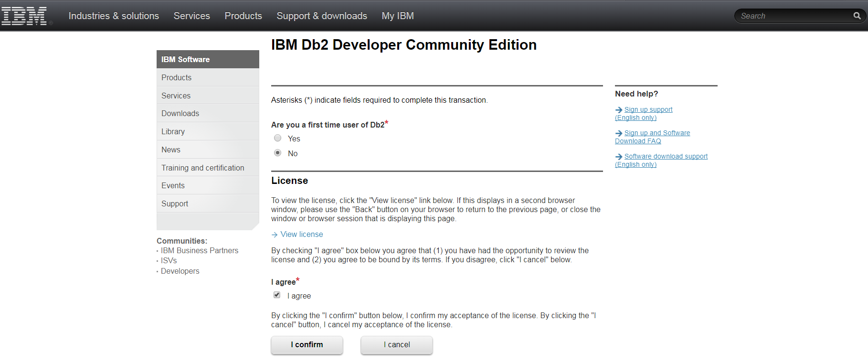Viewport: 868px width, 364px height.
Task: Open Support & downloads menu
Action: coord(322,16)
